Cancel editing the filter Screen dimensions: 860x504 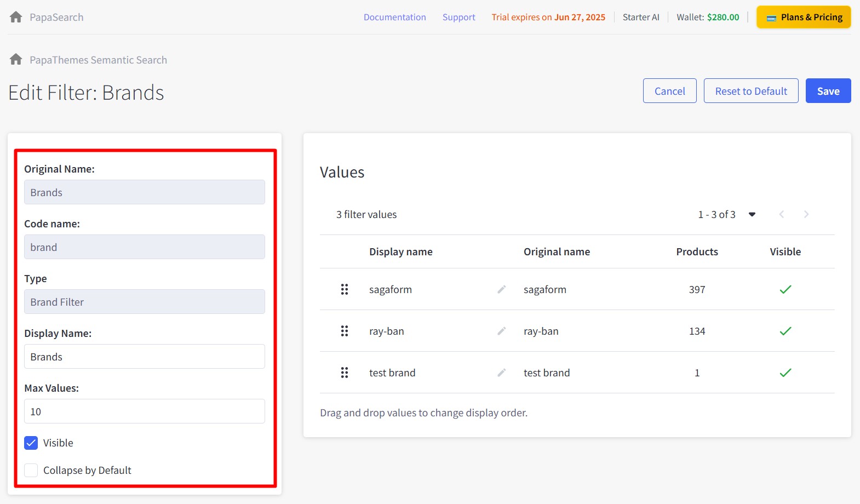click(670, 91)
